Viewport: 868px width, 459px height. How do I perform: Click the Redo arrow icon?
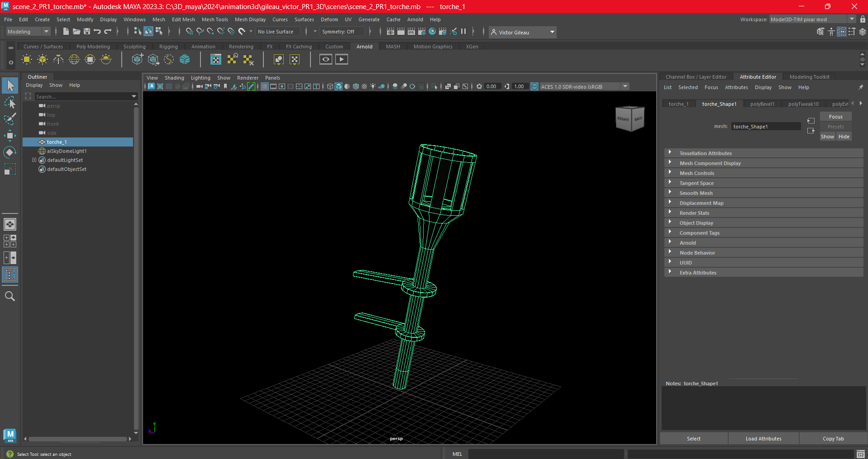[108, 31]
